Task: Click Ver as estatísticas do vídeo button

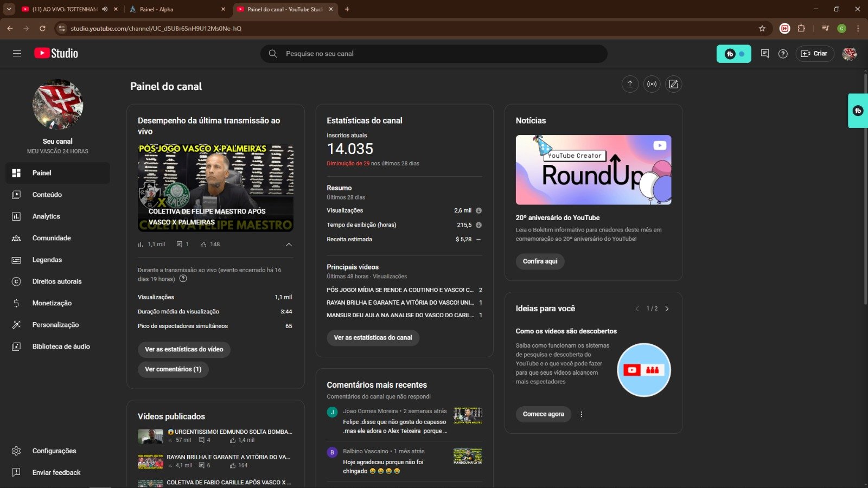Action: (x=184, y=349)
